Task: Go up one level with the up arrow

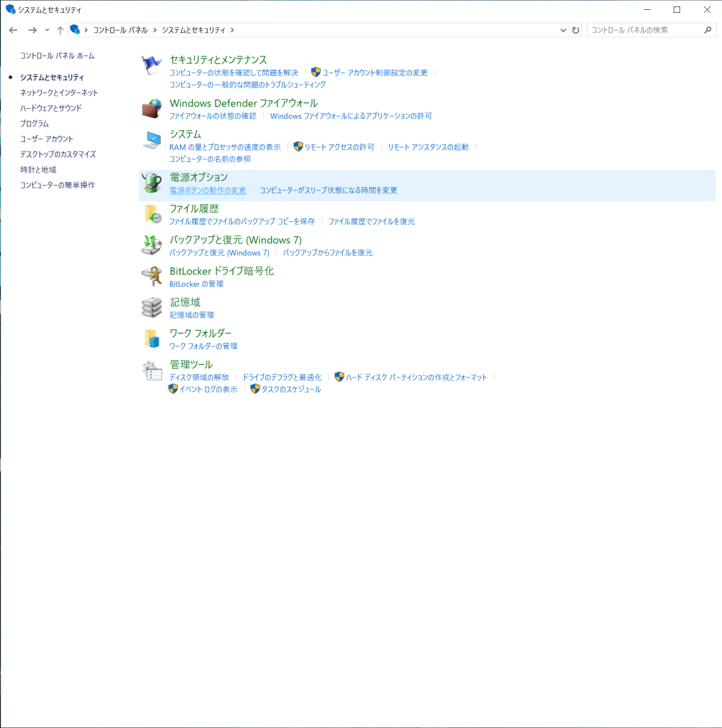Action: (60, 30)
